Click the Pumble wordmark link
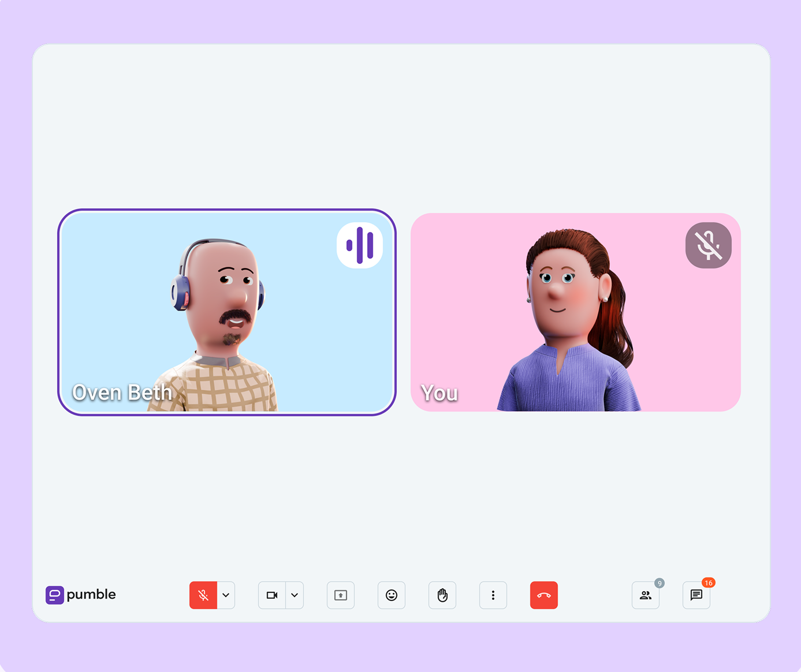 coord(91,595)
